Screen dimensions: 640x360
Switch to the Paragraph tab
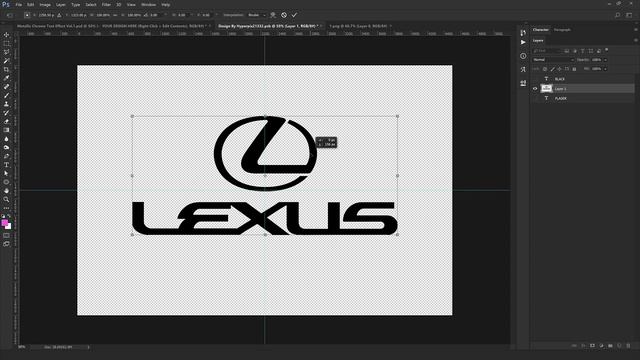pos(562,30)
